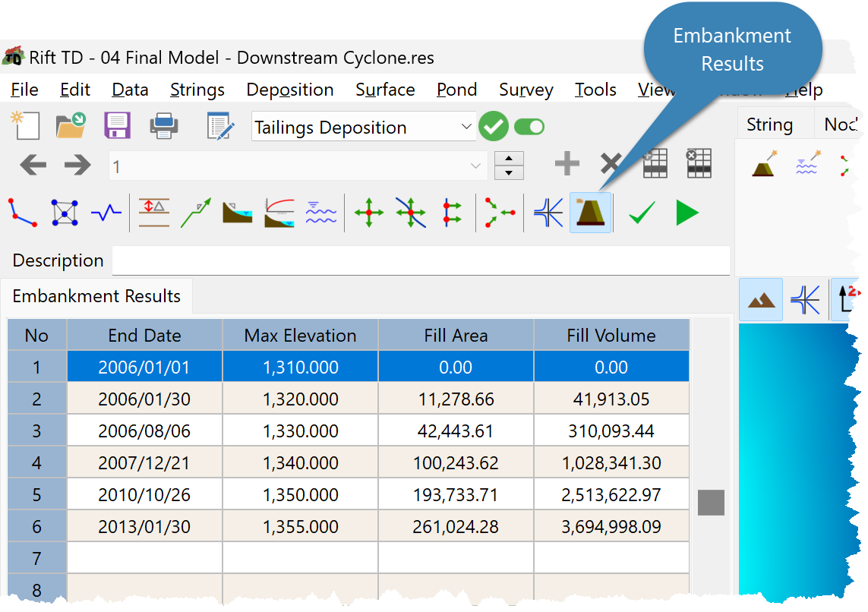Viewport: 868px width, 612px height.
Task: Click the step spinner up arrow
Action: (x=509, y=158)
